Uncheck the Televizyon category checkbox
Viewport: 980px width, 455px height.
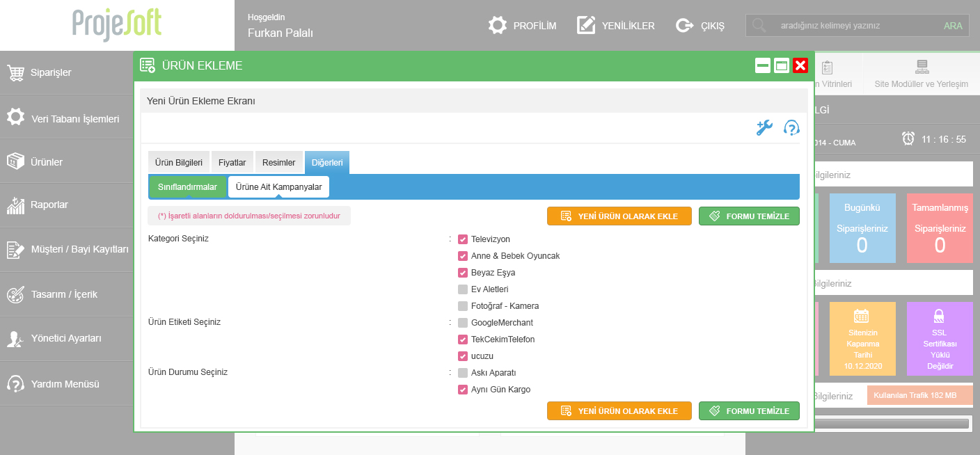463,239
